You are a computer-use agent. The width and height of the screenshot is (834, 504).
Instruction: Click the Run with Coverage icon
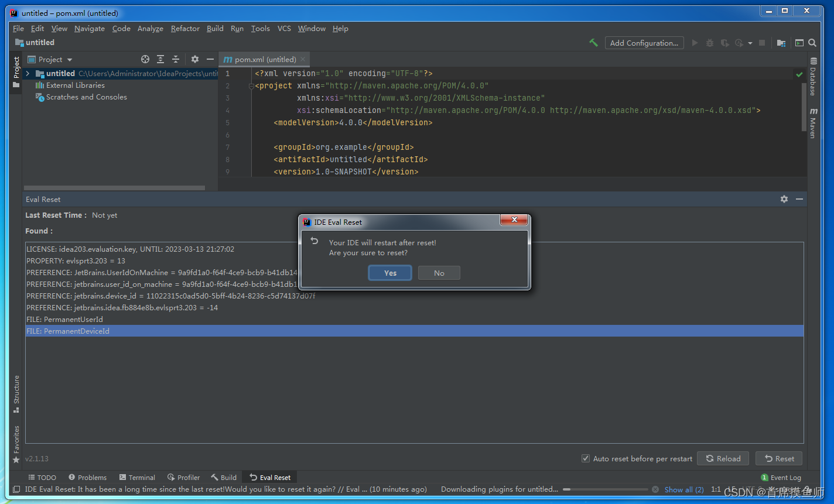click(725, 43)
